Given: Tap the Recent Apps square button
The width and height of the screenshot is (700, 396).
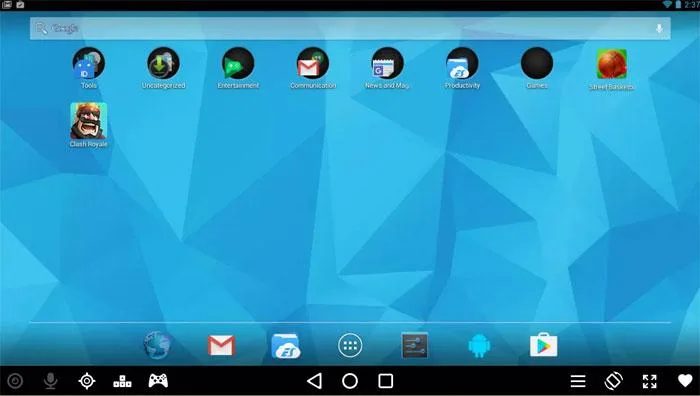Looking at the screenshot, I should tap(386, 381).
